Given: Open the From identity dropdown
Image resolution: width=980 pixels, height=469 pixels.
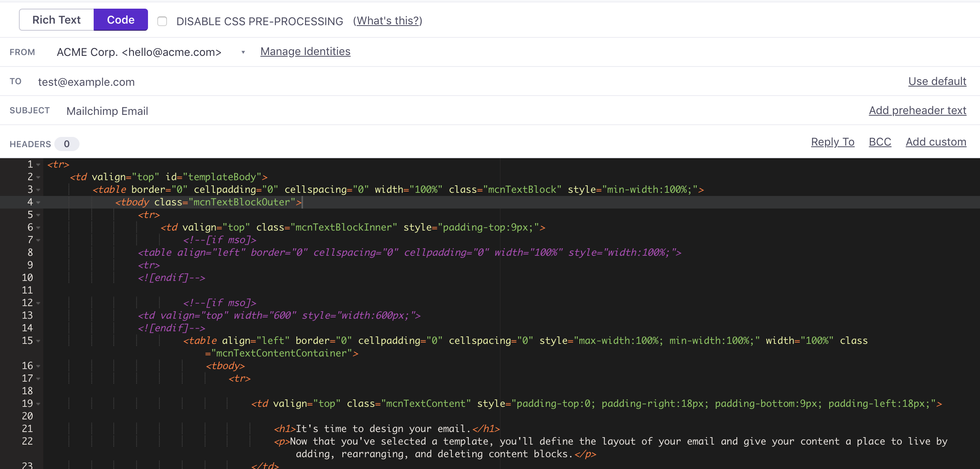Looking at the screenshot, I should pyautogui.click(x=243, y=52).
